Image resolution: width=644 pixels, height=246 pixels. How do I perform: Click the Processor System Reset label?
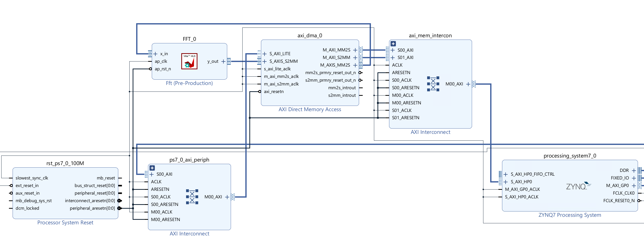pos(65,223)
